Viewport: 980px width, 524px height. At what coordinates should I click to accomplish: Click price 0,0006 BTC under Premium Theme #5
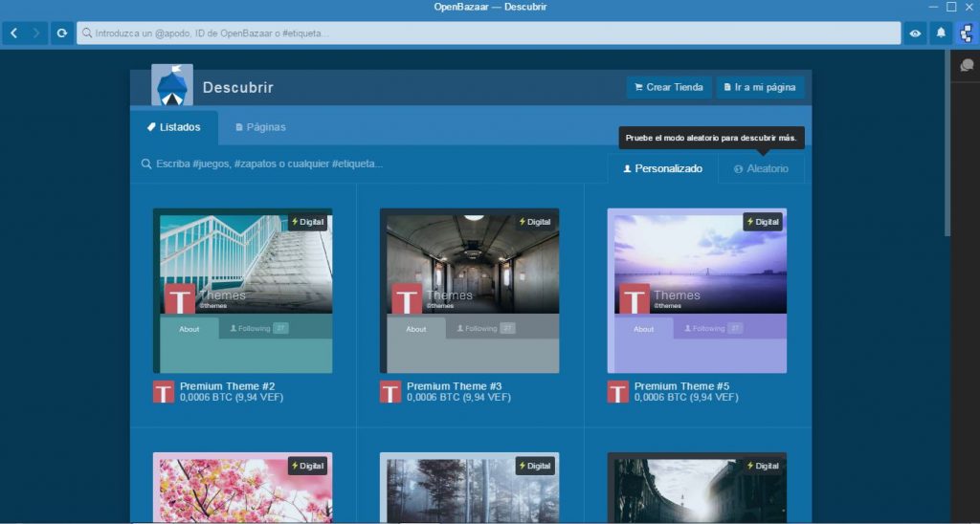pyautogui.click(x=660, y=397)
